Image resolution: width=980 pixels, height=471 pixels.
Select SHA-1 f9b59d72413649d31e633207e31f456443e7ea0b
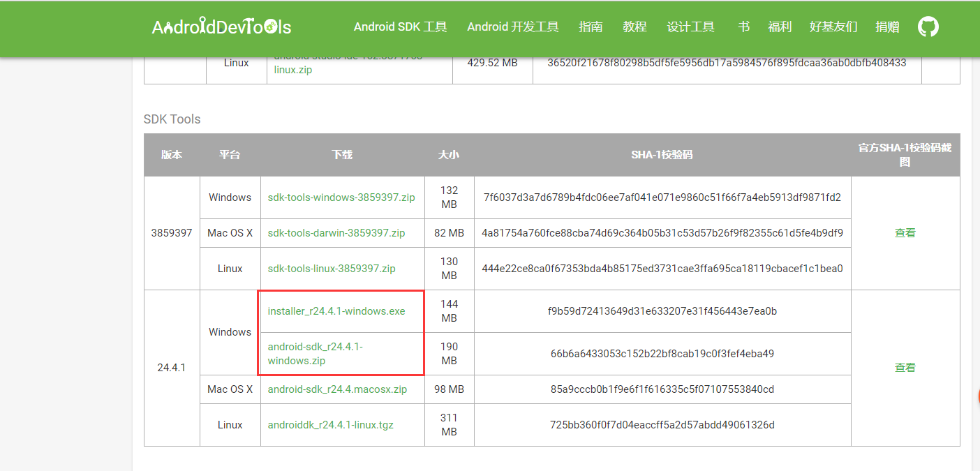click(662, 311)
